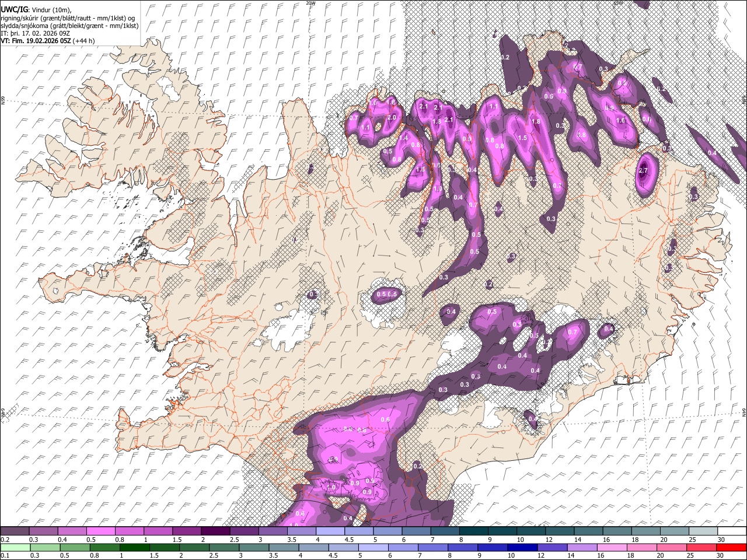Viewport: 747px width, 560px height.
Task: Select lower legend pink swatch at 18
Action: pyautogui.click(x=641, y=547)
